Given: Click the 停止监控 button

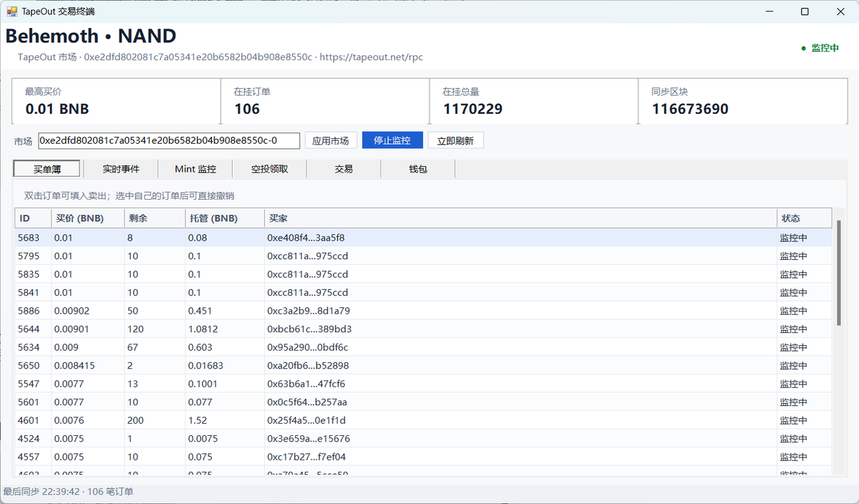Looking at the screenshot, I should [x=392, y=140].
